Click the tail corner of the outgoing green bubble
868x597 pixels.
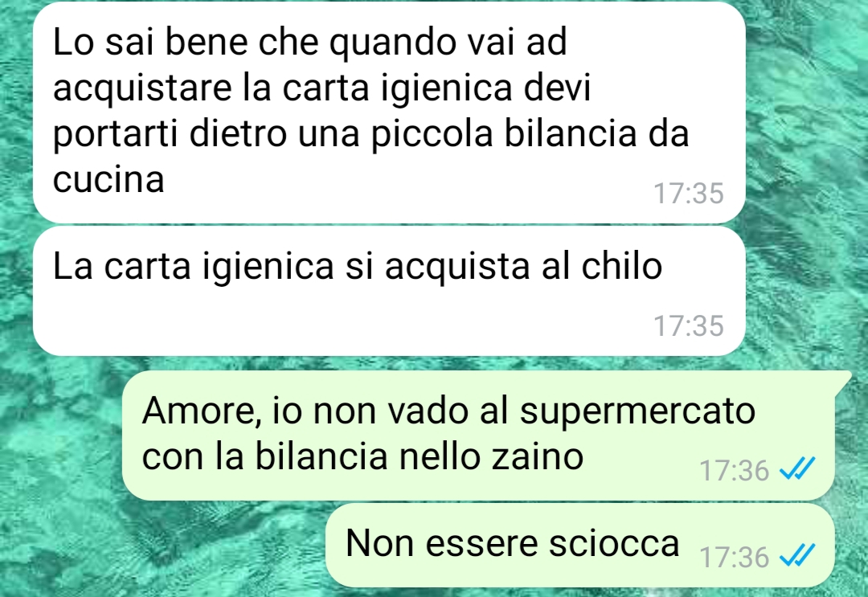point(842,381)
